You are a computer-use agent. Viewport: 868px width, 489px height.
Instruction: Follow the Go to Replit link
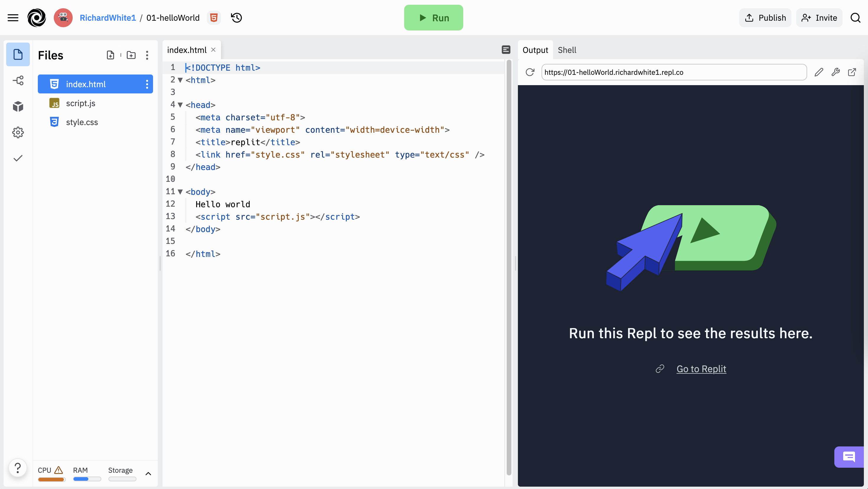701,369
